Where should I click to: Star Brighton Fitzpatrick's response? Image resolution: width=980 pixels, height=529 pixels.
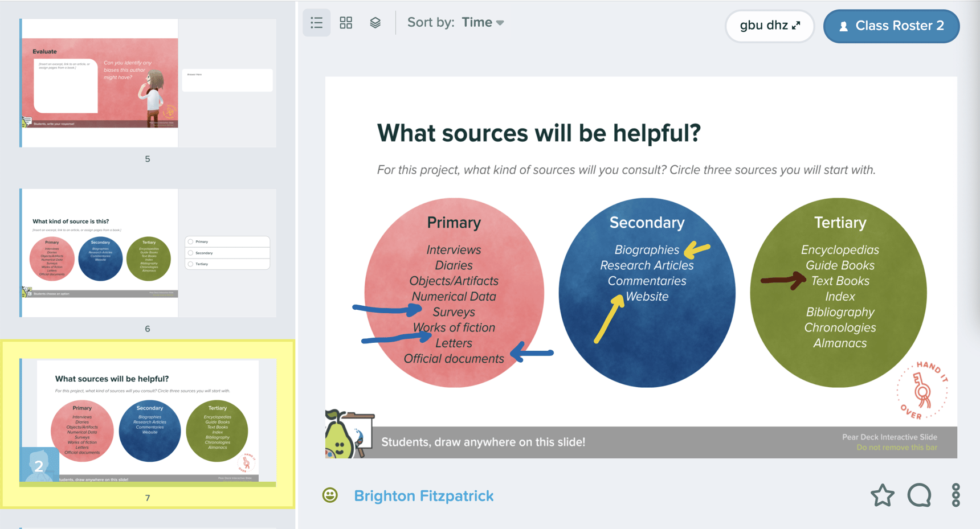click(x=882, y=495)
